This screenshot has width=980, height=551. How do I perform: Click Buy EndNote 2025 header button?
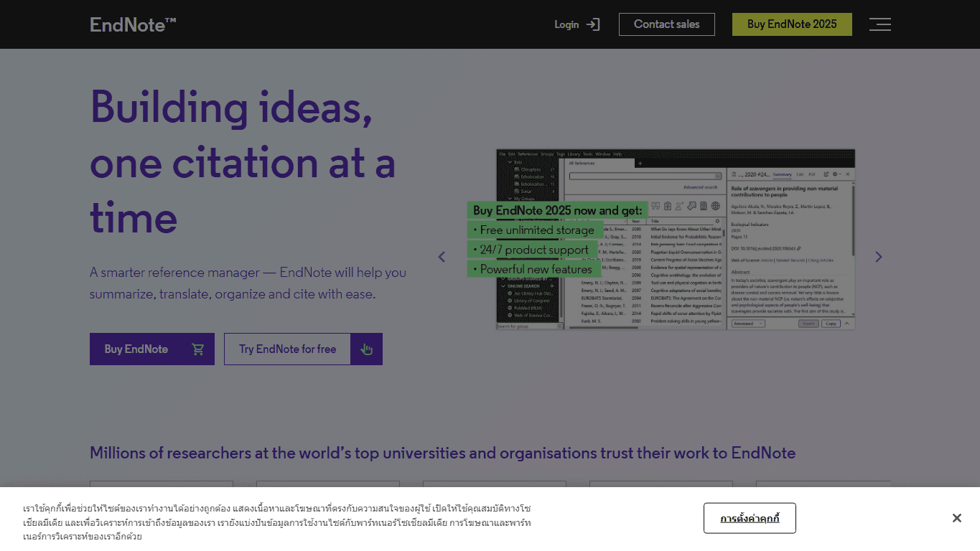(x=792, y=24)
